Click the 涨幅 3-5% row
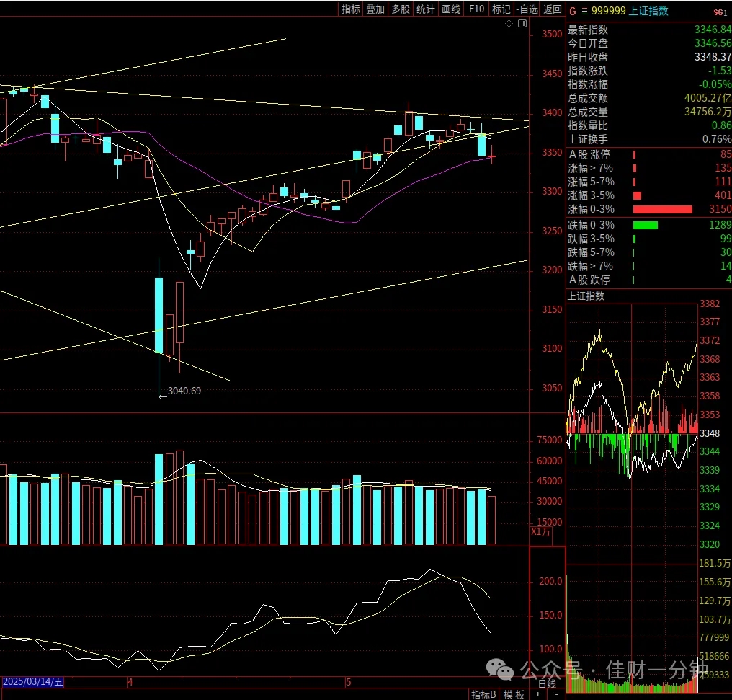The width and height of the screenshot is (732, 700). (x=649, y=195)
